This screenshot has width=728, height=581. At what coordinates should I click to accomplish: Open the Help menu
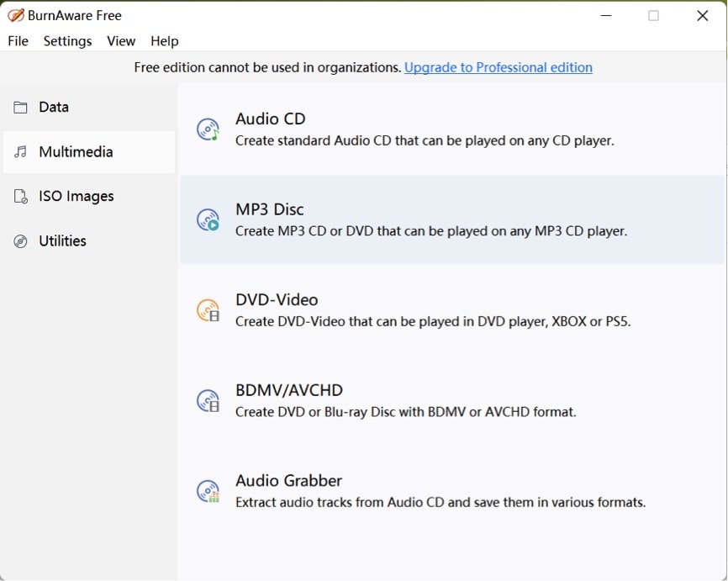pyautogui.click(x=165, y=41)
